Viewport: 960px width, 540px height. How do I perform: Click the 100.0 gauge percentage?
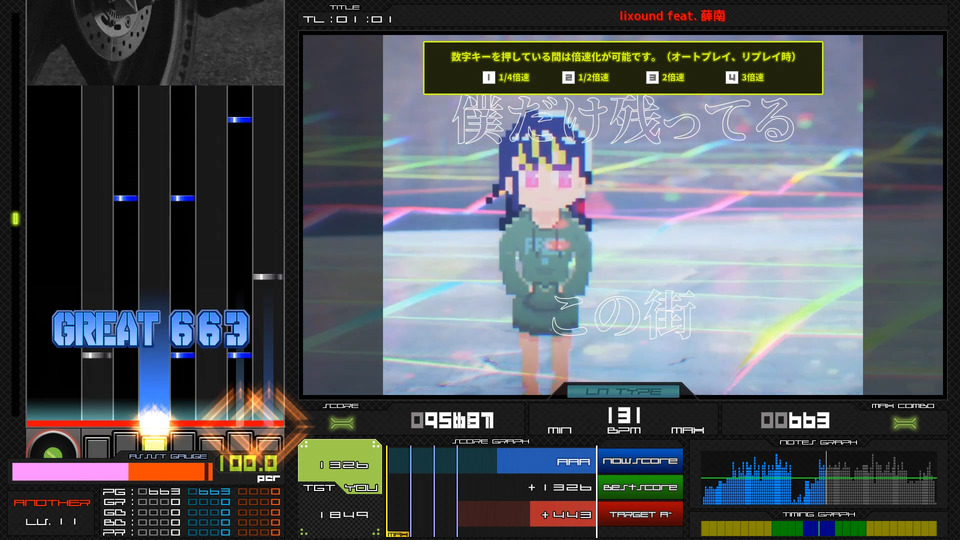248,463
